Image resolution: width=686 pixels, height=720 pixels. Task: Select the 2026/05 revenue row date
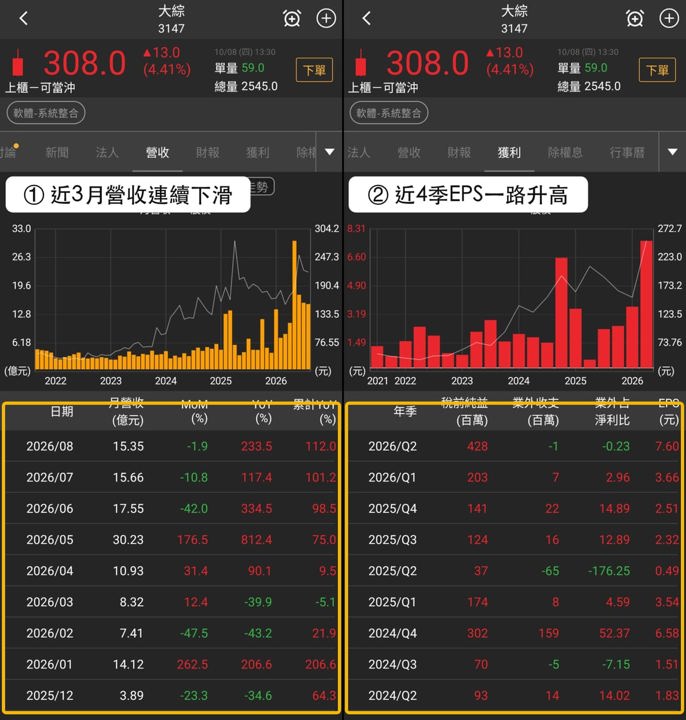point(50,540)
